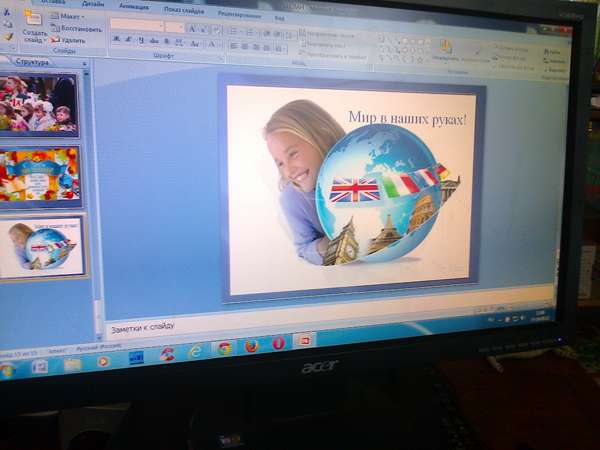
Task: Open Google Chrome from taskbar
Action: (224, 347)
